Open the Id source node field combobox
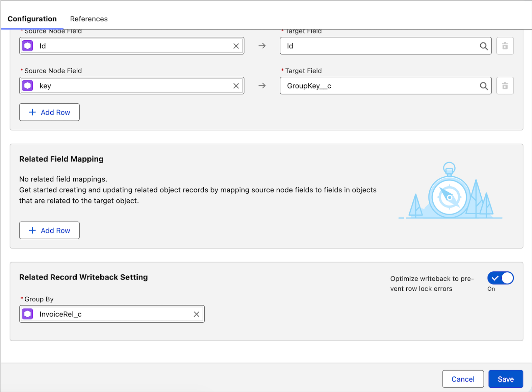 pyautogui.click(x=132, y=46)
